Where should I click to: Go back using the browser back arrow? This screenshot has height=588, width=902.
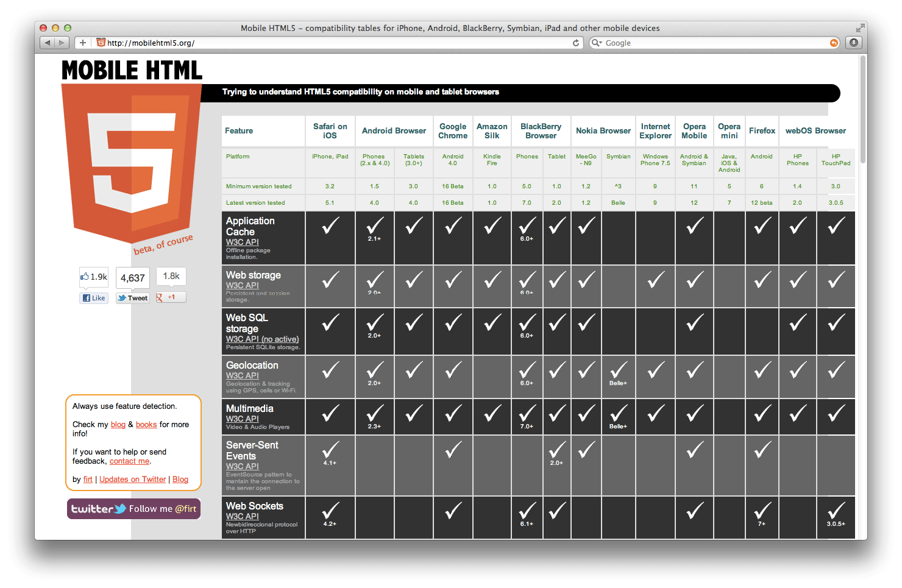tap(48, 43)
